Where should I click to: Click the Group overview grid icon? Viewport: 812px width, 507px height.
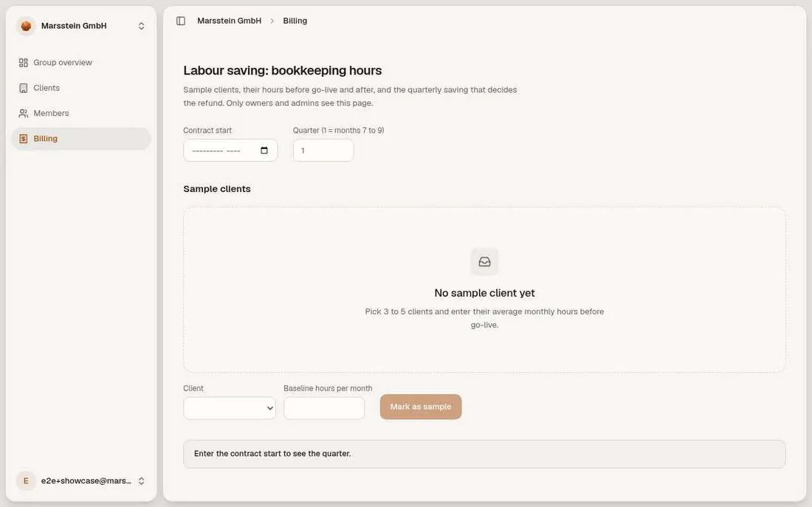coord(24,63)
